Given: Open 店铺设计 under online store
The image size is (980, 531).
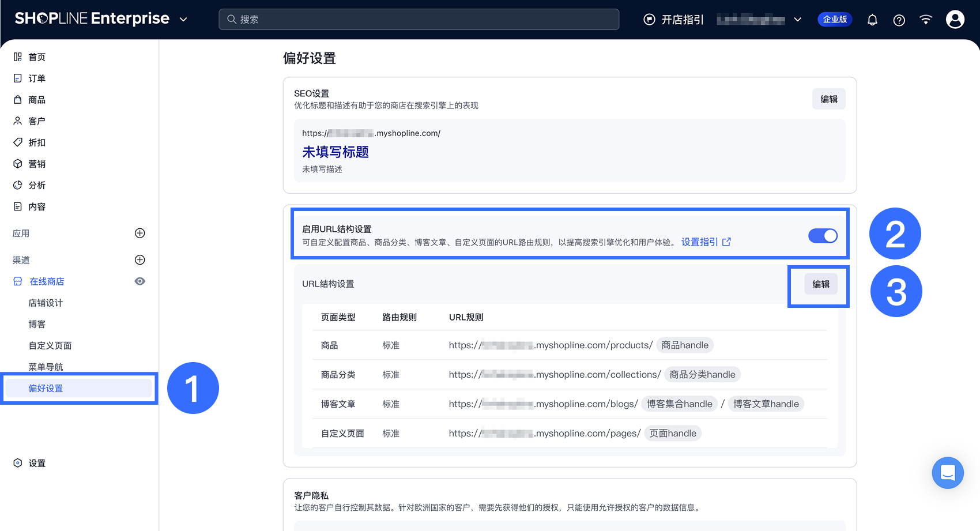Looking at the screenshot, I should pos(46,303).
